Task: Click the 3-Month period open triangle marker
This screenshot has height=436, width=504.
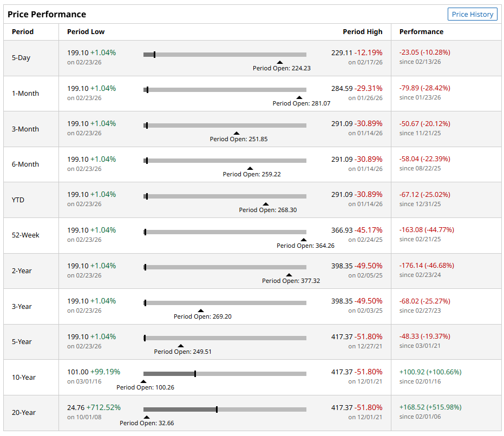Action: point(236,133)
